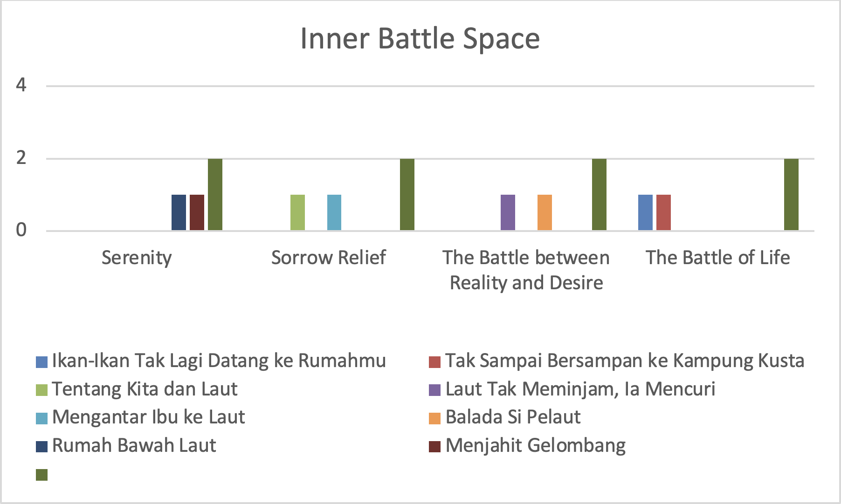Click the unlabeled dark green legend swatch
Viewport: 841px width, 504px height.
(41, 475)
